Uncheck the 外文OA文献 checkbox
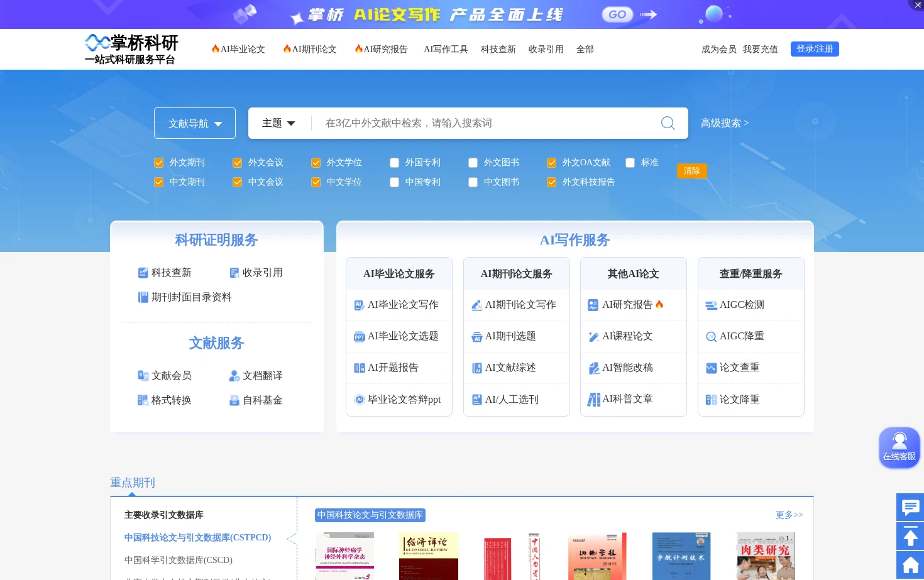The height and width of the screenshot is (580, 924). pos(552,163)
